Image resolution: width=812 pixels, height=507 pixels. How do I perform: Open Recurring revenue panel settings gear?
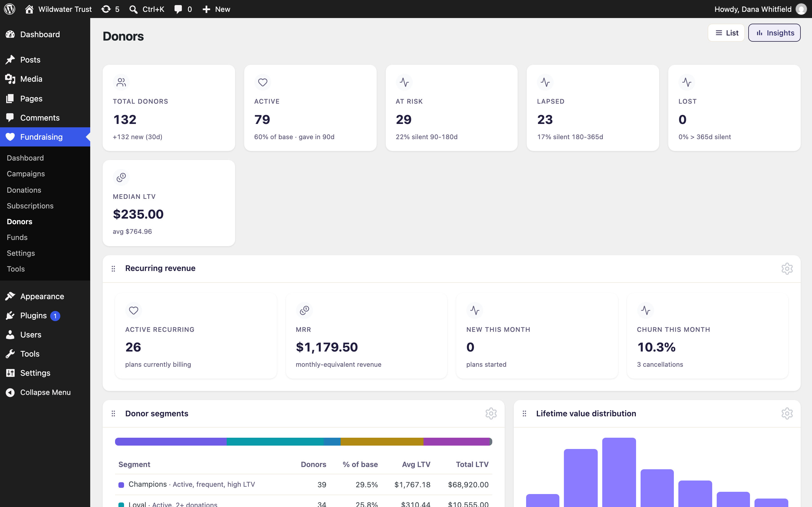(787, 269)
